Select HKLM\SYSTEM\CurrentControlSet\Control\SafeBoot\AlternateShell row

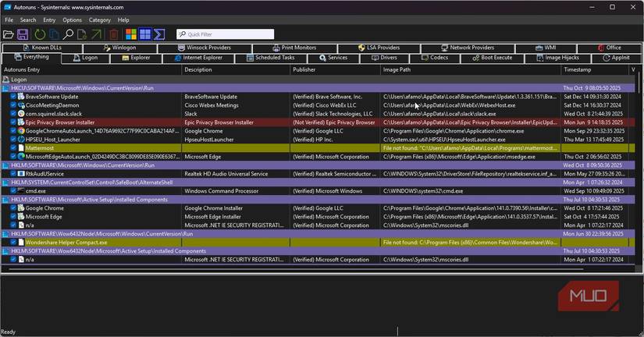(318, 183)
